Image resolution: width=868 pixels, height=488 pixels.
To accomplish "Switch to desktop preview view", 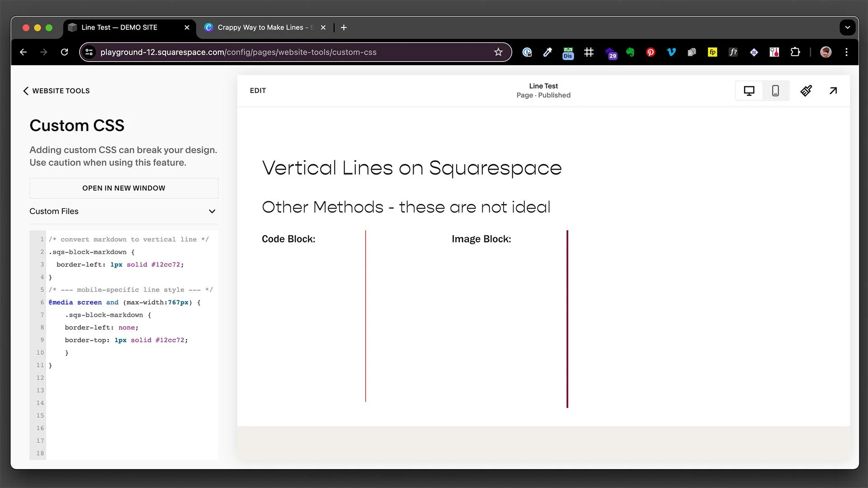I will [749, 91].
